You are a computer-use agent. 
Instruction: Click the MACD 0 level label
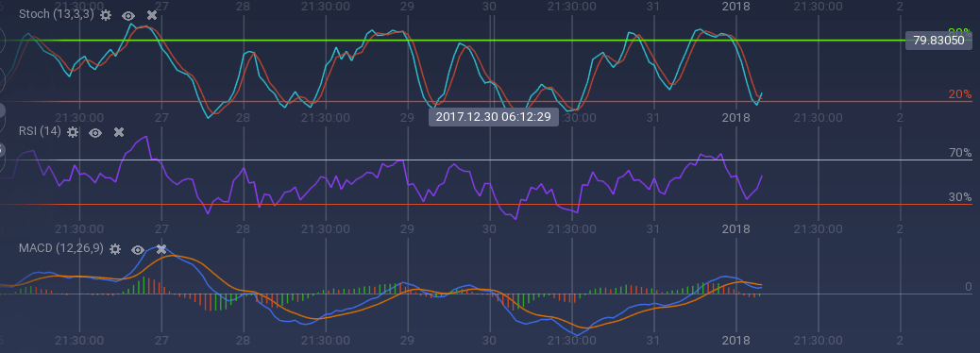tap(968, 287)
